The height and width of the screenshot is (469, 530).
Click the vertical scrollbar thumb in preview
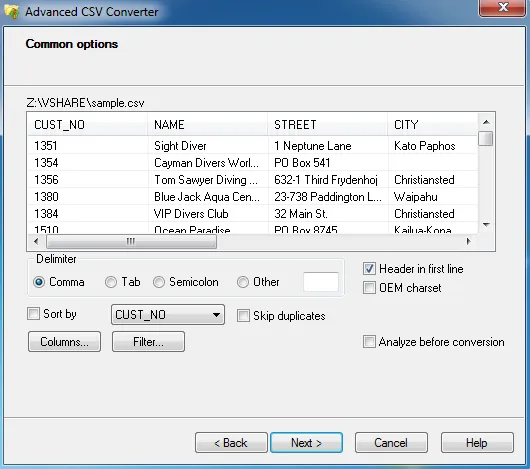pos(486,139)
